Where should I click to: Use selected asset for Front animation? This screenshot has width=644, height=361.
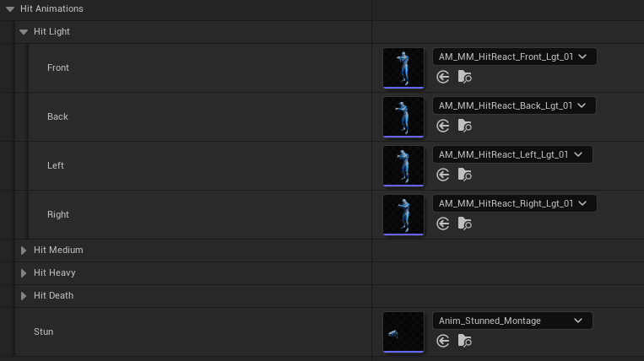(443, 77)
